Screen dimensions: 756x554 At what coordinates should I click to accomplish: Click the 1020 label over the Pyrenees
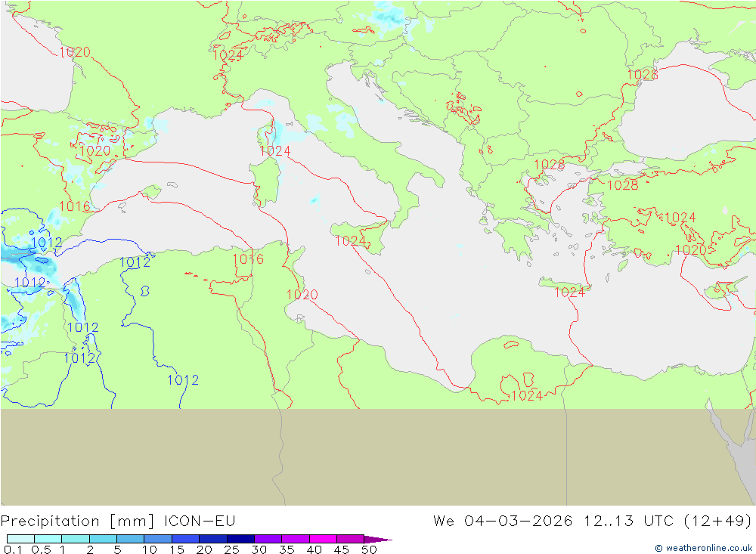(95, 151)
